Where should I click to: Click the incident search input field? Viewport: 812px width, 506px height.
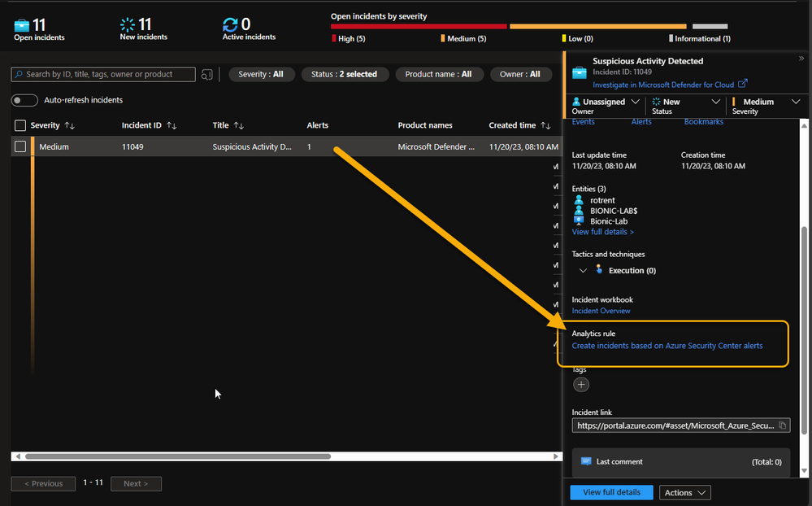[103, 75]
